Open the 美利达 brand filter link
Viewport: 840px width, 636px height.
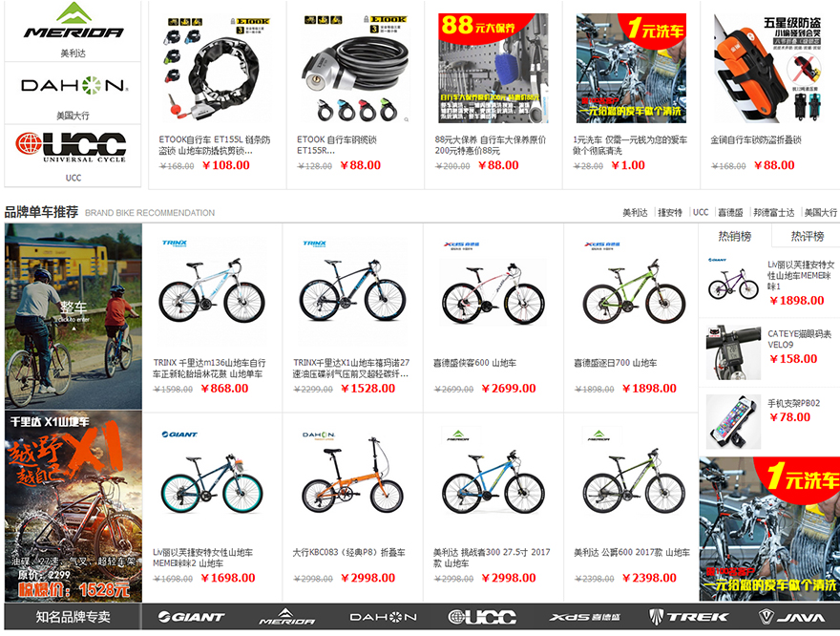[635, 213]
